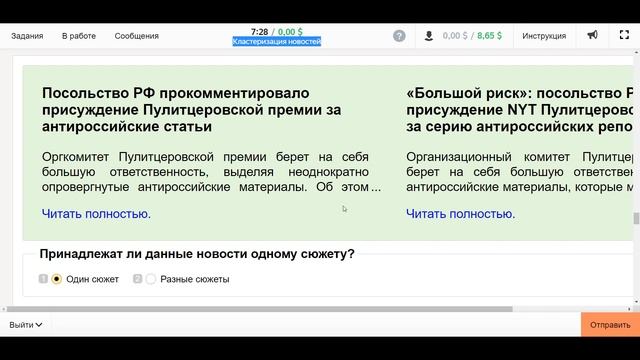
Task: Click the download earnings icon
Action: tap(429, 36)
